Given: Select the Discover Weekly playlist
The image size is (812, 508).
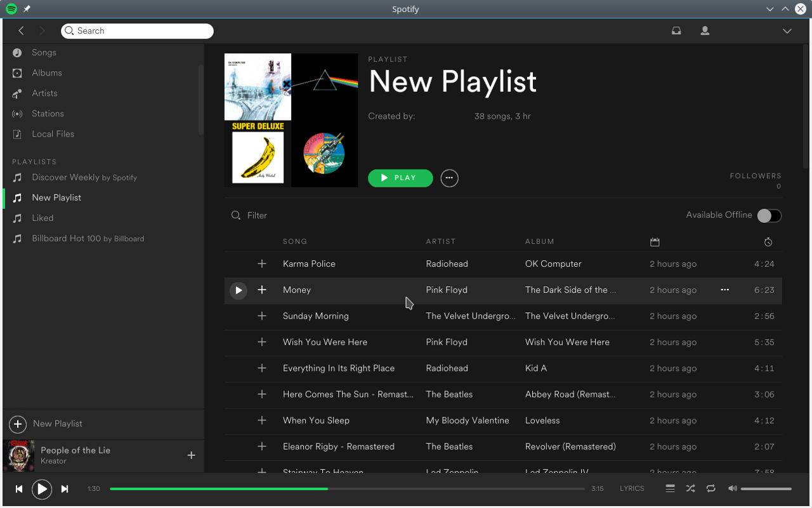Looking at the screenshot, I should click(x=84, y=177).
